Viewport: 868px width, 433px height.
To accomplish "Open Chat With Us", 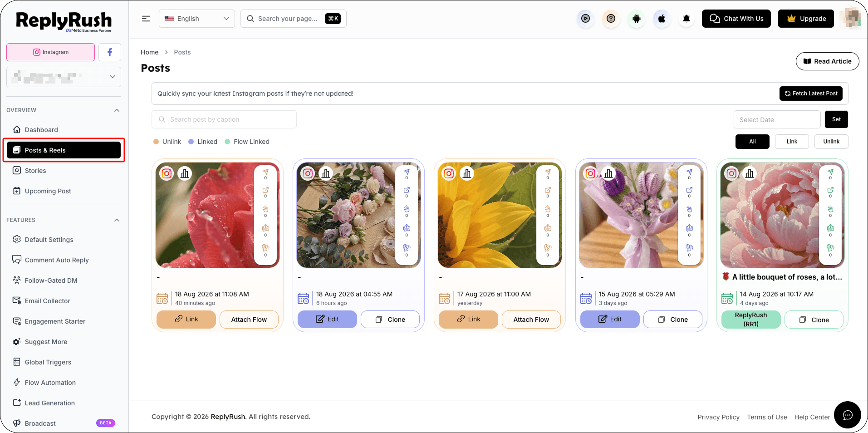I will [x=736, y=19].
